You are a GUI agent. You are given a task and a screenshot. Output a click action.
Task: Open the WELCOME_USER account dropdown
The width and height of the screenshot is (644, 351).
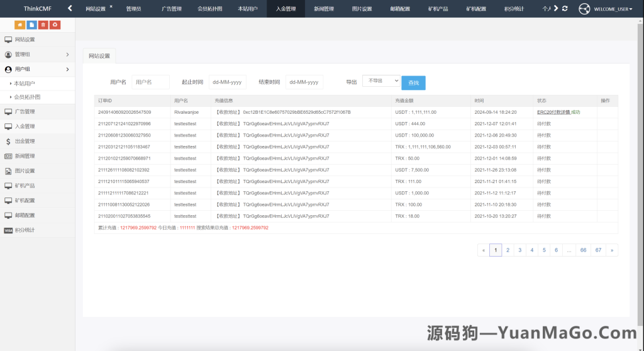[613, 9]
